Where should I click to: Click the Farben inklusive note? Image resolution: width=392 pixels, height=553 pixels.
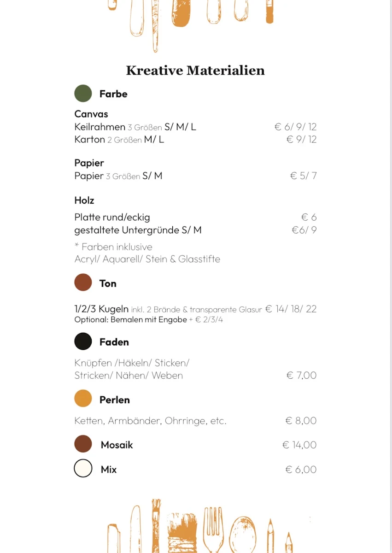[x=113, y=247]
